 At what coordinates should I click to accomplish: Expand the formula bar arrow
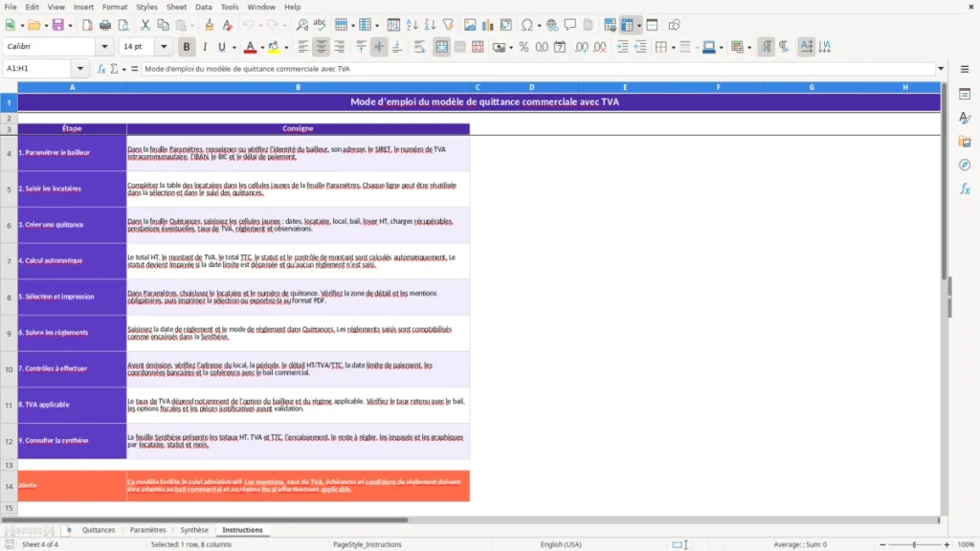941,69
